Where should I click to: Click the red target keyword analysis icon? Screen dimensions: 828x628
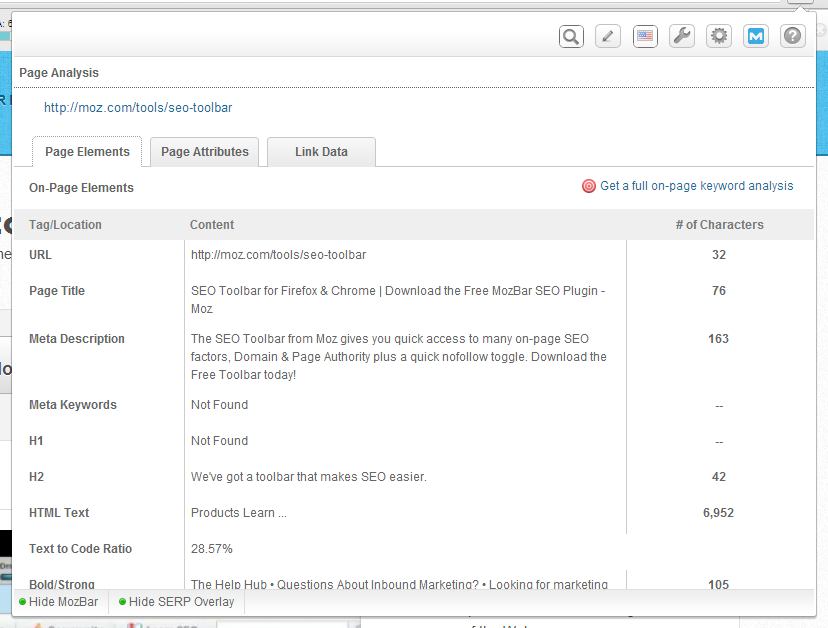[588, 186]
